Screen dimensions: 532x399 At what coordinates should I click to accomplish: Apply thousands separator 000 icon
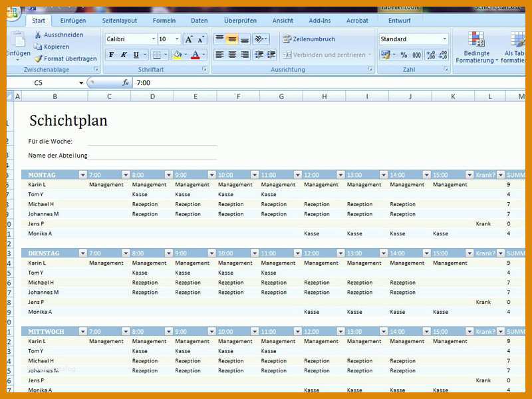(x=417, y=55)
